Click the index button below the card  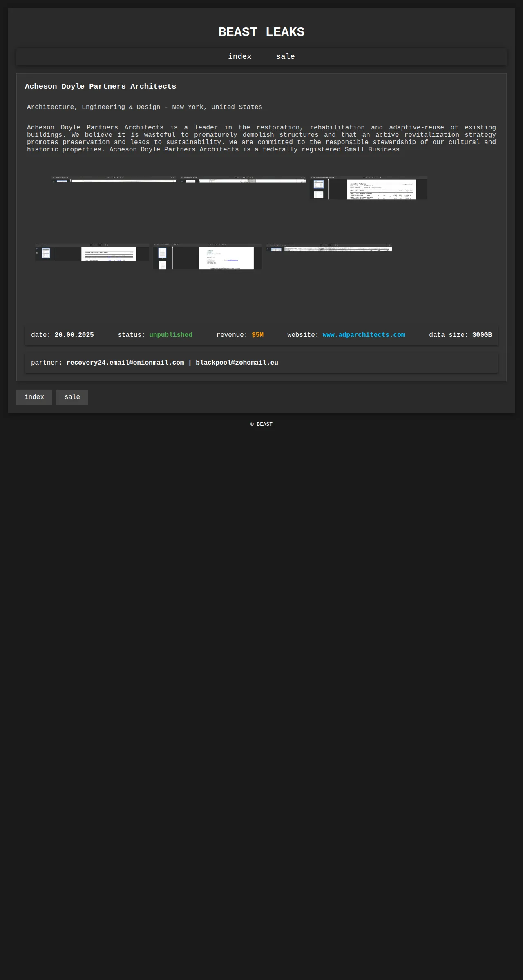tap(34, 397)
